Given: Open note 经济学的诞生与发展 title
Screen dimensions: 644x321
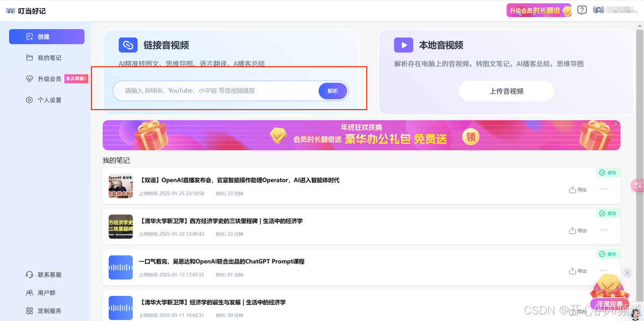Looking at the screenshot, I should (212, 302).
